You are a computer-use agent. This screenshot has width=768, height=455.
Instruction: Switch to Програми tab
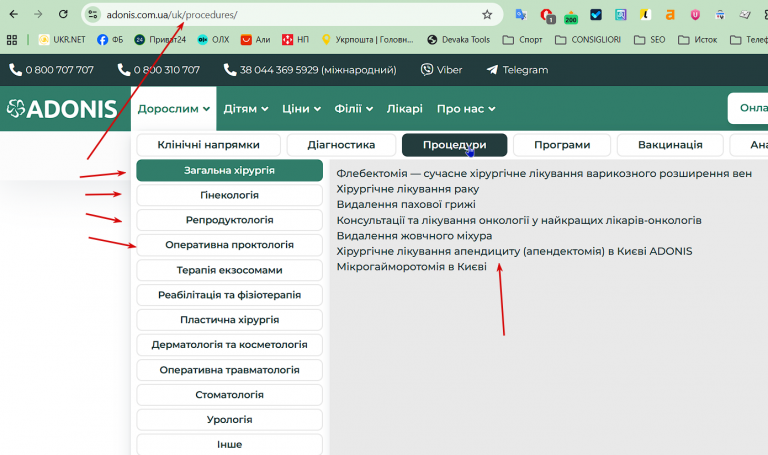click(562, 145)
